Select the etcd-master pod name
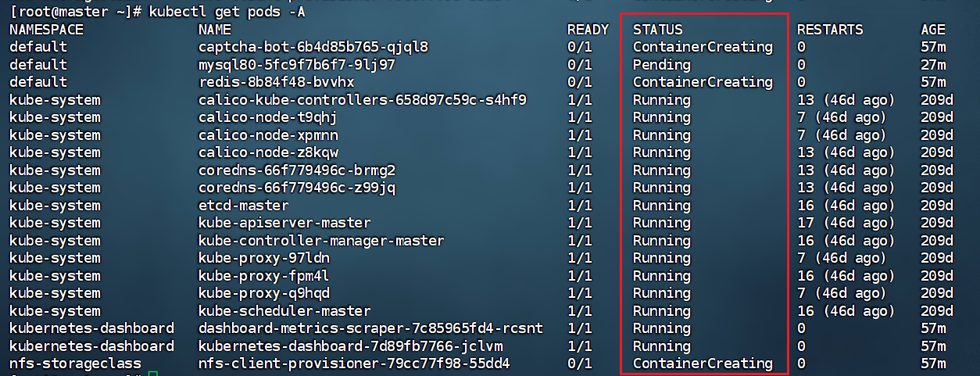Viewport: 980px width, 376px height. tap(243, 206)
